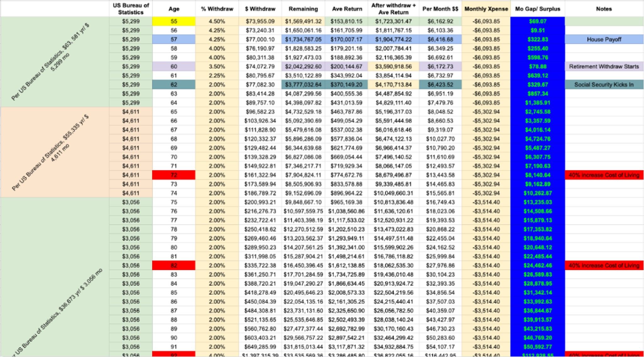Screen dimensions: 644x357
Task: Click the 4.50% withdraw cell
Action: point(217,21)
